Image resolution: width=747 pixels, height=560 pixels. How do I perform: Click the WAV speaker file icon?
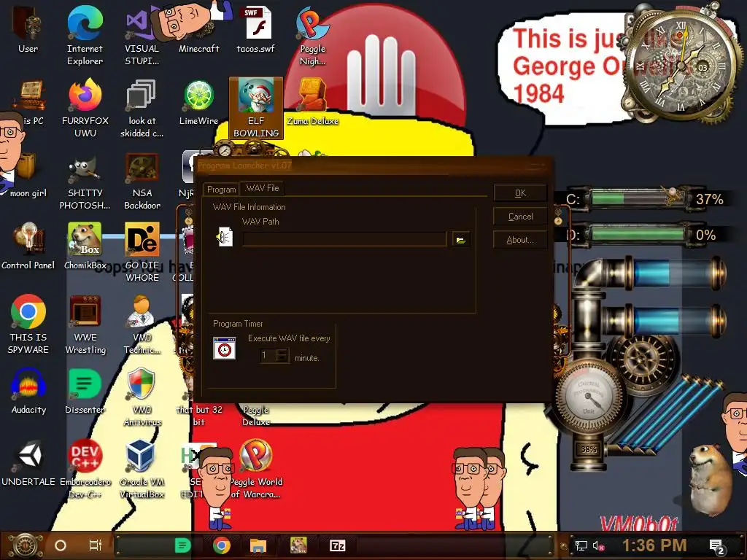[225, 237]
